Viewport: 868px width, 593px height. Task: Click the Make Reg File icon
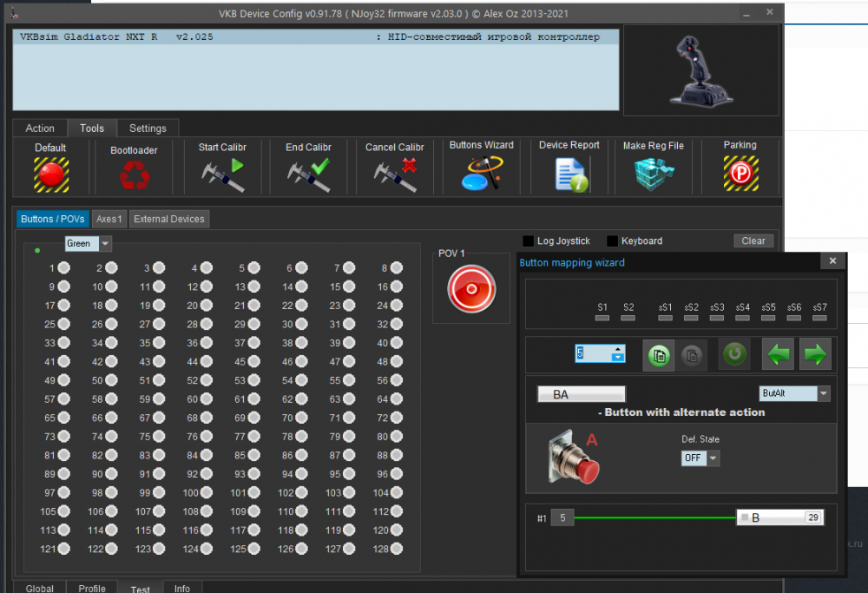click(x=653, y=174)
